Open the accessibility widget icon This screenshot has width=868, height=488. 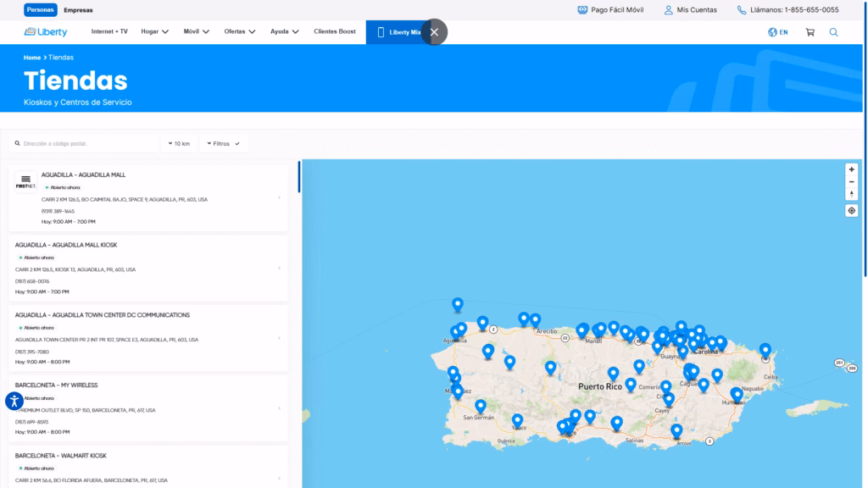(x=14, y=401)
